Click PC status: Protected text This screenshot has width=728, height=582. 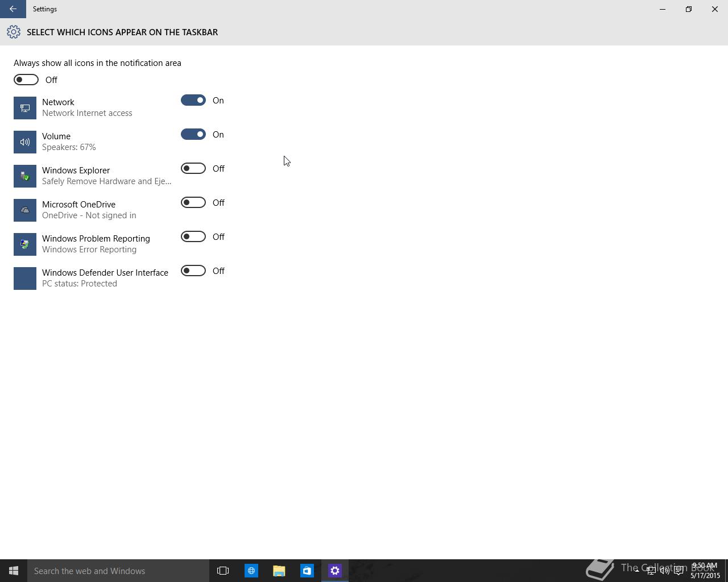80,284
